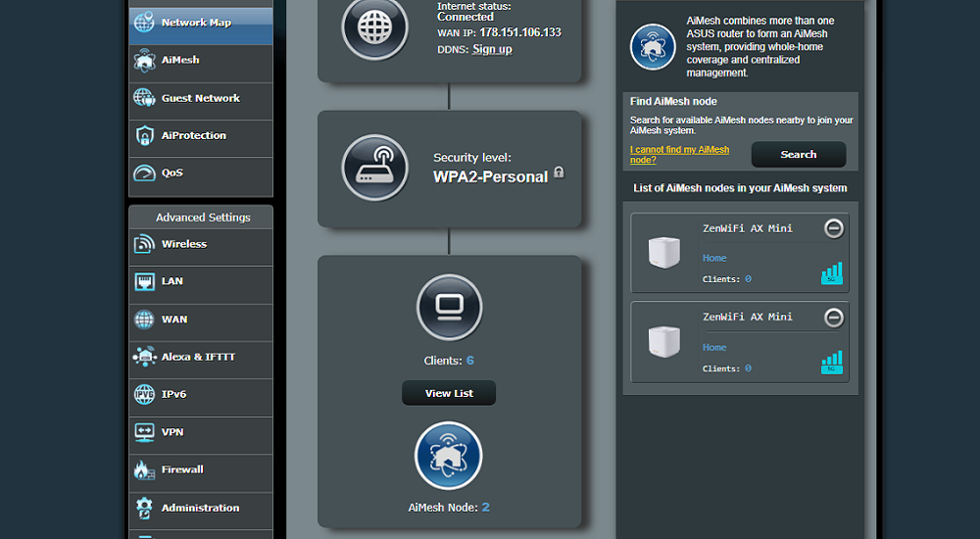The width and height of the screenshot is (980, 539).
Task: Click the AiMesh Node count 2
Action: [x=486, y=507]
